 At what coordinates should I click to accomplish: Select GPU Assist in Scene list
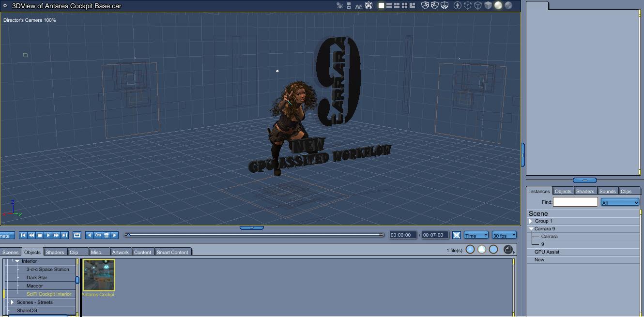pos(547,252)
